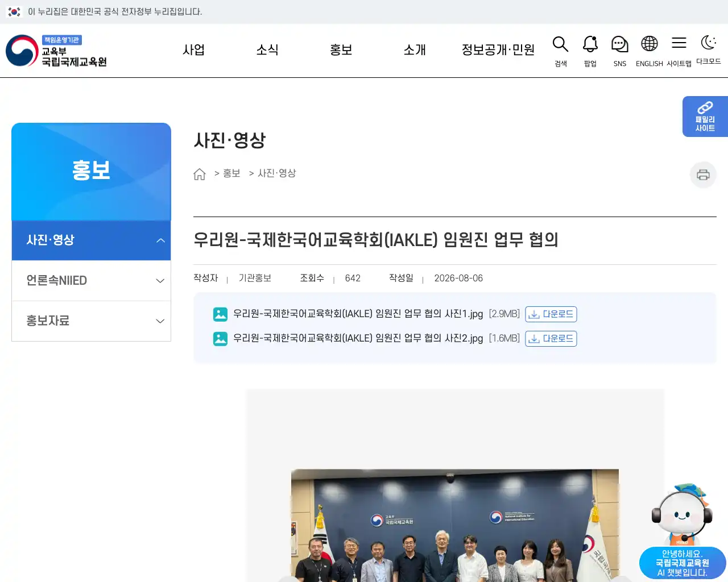Collapse the 사진·영상 sidebar section
Screen dimensions: 728x582
tap(91, 240)
